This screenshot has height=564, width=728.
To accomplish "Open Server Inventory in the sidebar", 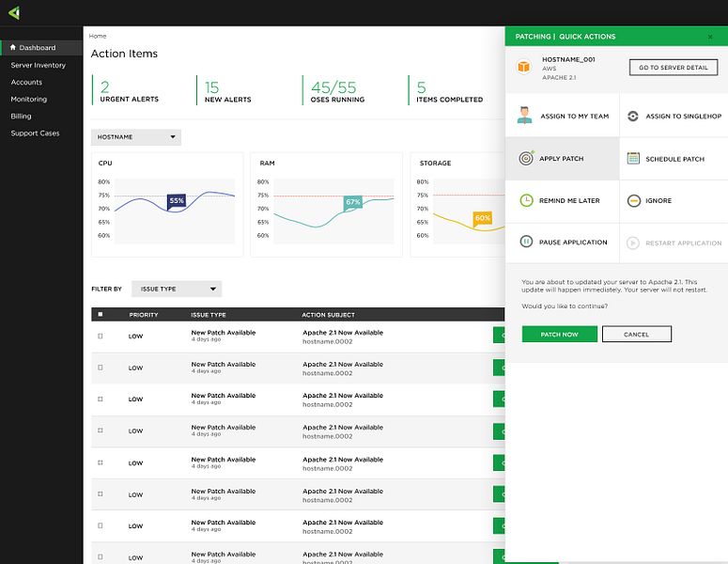I will [x=39, y=65].
